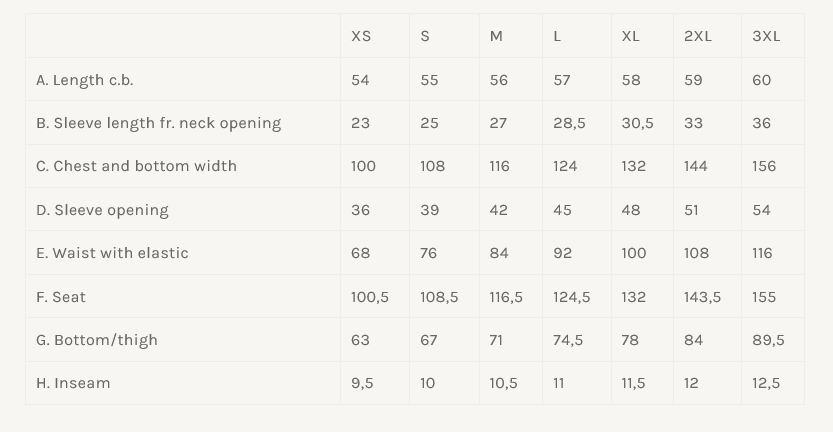Click the XS length value 54
Screen dimensions: 833x432
point(360,80)
